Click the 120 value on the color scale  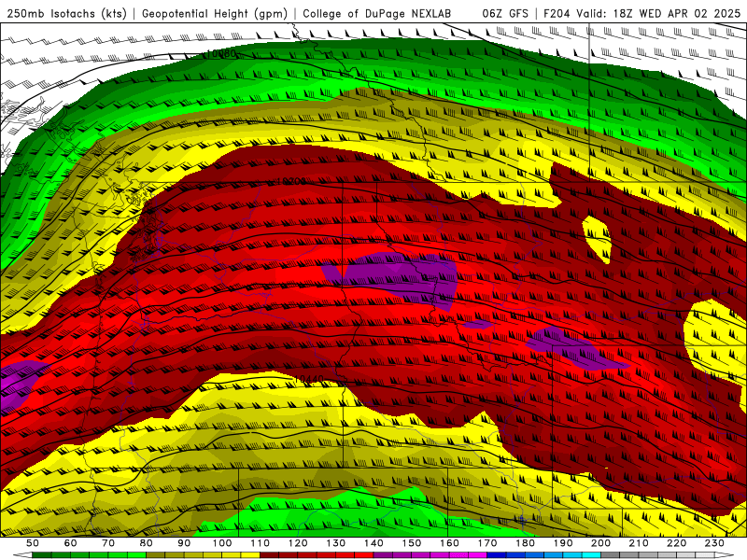click(x=298, y=543)
